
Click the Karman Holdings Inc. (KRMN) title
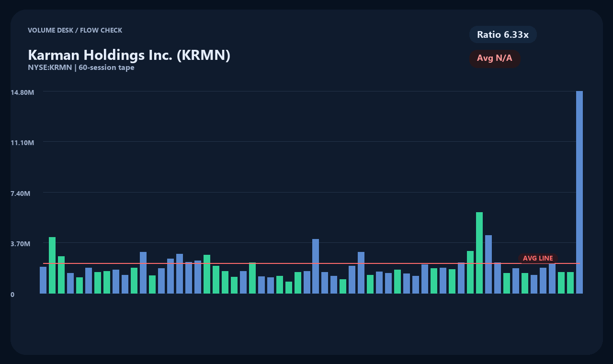point(129,55)
